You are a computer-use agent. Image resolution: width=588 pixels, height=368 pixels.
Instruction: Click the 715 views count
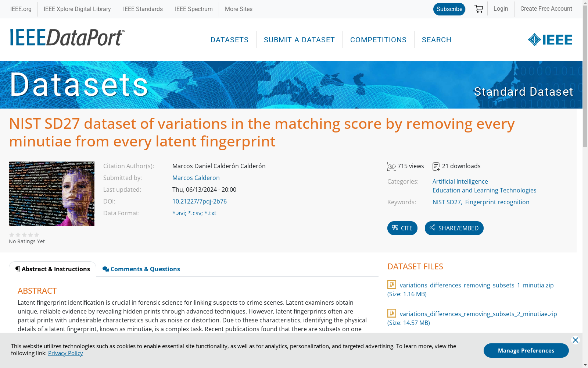coord(411,166)
